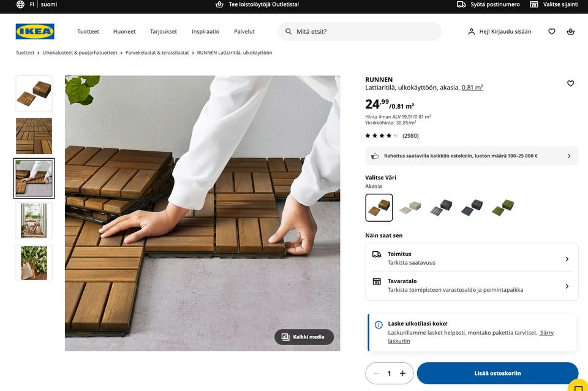Click the globe language icon

(20, 4)
